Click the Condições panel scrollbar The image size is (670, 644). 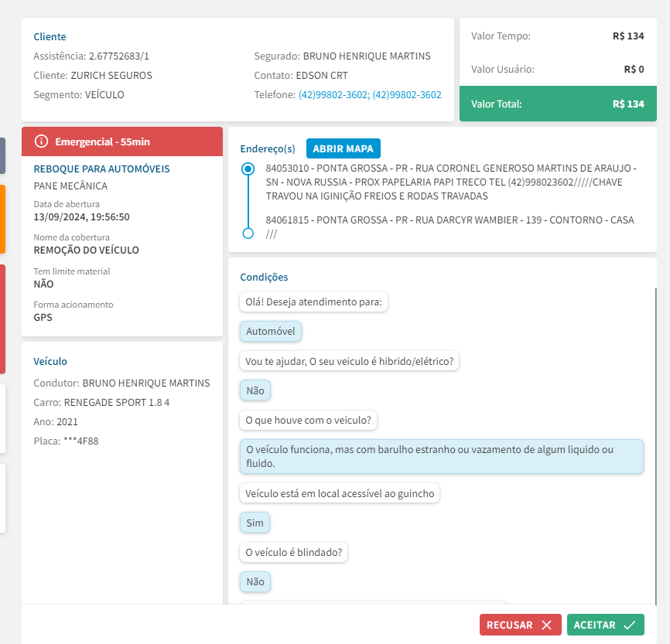pos(655,441)
